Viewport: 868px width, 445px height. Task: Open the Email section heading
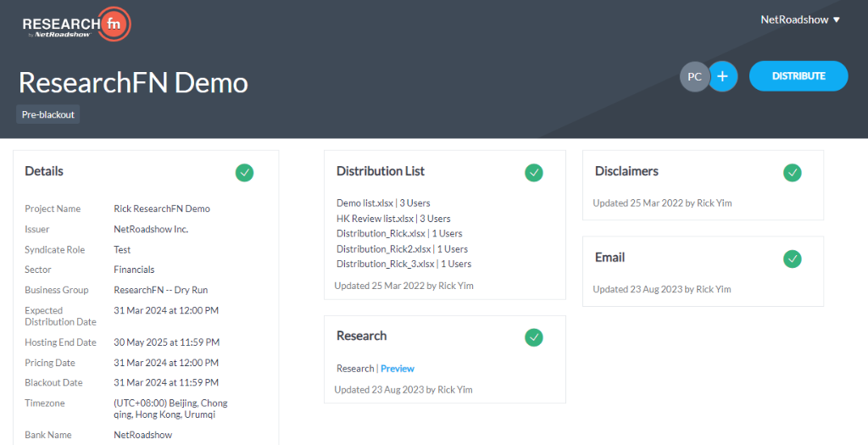[x=610, y=258]
